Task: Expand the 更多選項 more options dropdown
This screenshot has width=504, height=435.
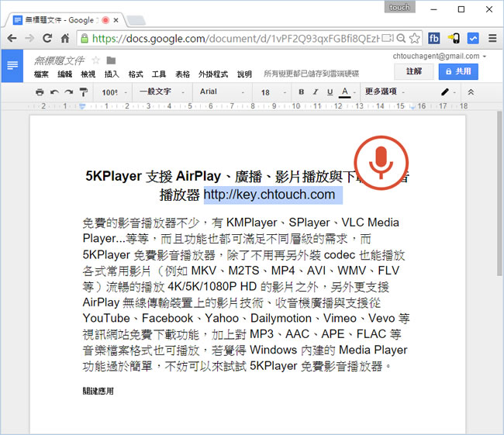Action: tap(385, 91)
